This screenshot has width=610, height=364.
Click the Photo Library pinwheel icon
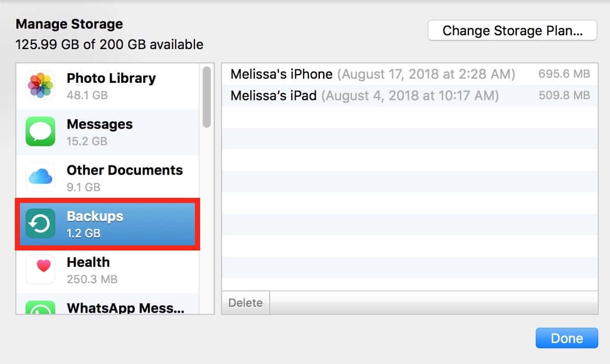[40, 86]
